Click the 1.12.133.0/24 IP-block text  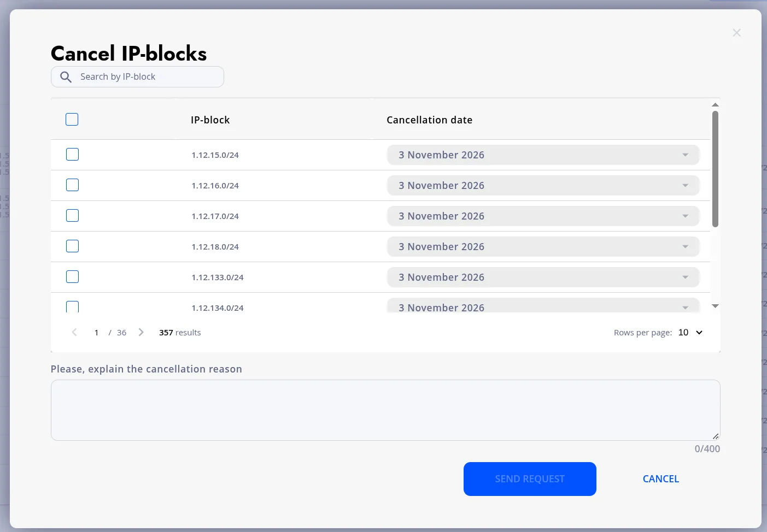[x=218, y=277]
